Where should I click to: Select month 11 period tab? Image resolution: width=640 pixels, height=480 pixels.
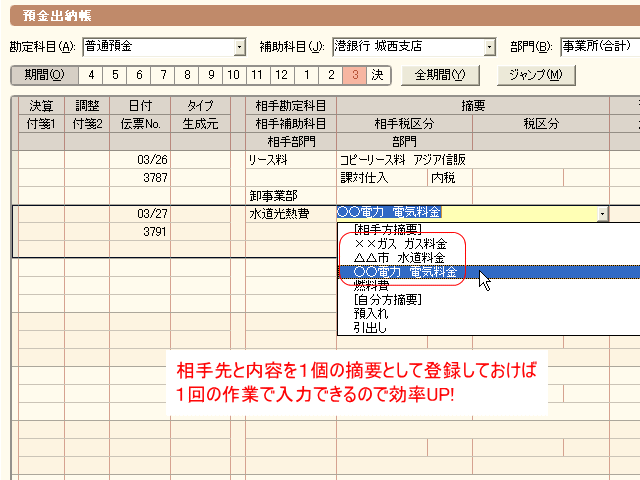(257, 75)
